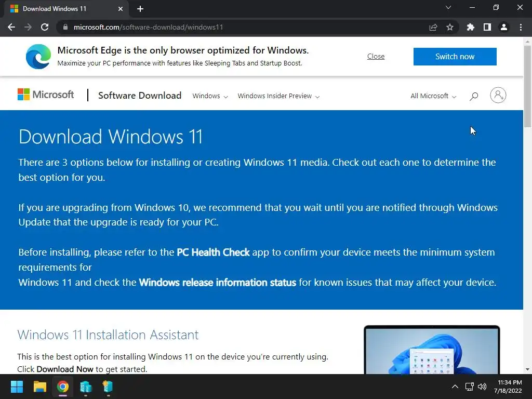Open a new browser tab
Image resolution: width=532 pixels, height=399 pixels.
(140, 9)
